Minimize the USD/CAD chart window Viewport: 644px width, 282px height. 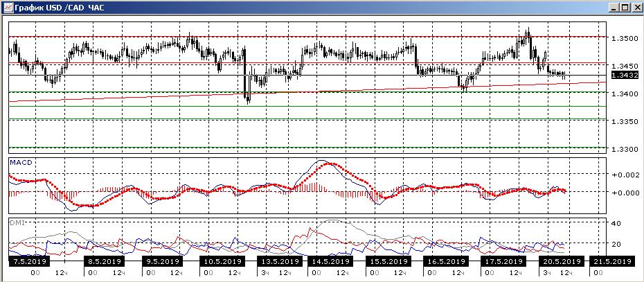coord(614,7)
